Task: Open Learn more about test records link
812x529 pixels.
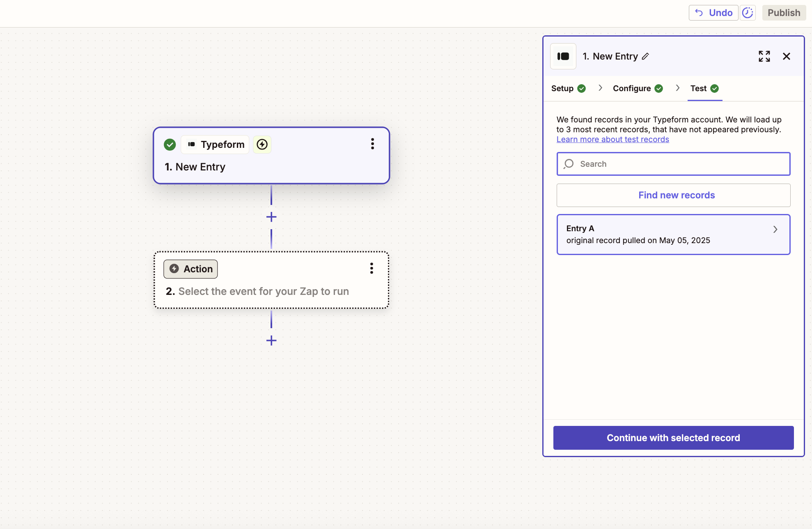Action: point(612,139)
